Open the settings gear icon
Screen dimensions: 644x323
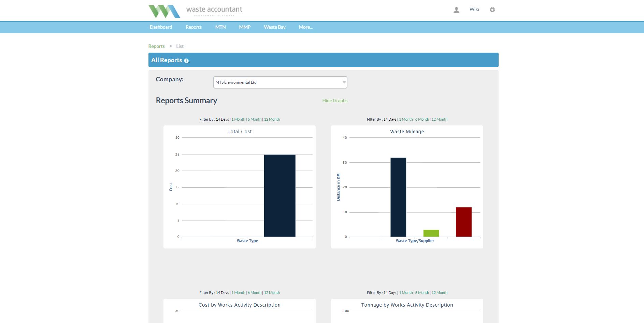[492, 10]
